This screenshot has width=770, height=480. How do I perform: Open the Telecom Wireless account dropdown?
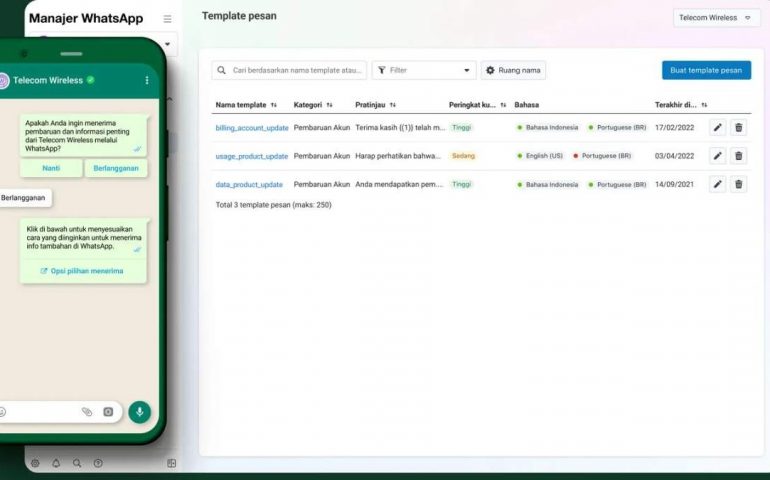[x=716, y=18]
